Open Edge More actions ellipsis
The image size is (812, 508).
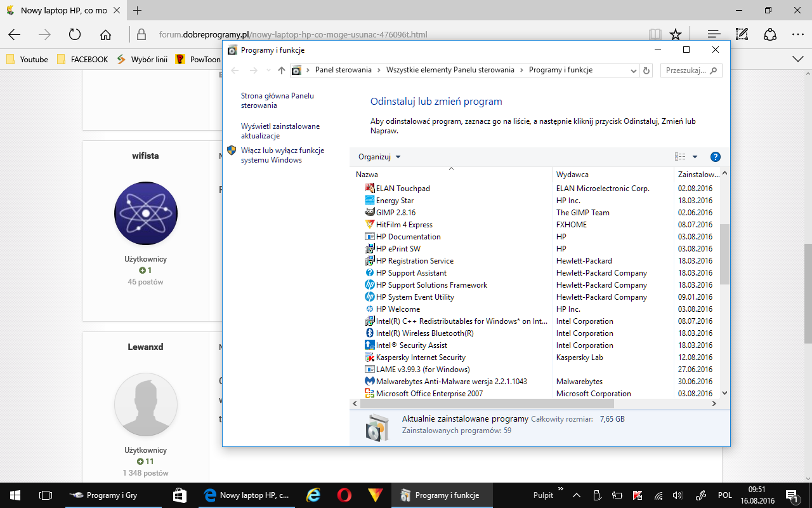click(x=798, y=34)
